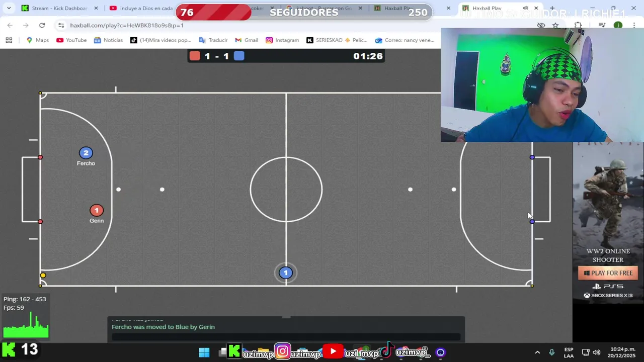Click the Fps: 59 readout

(x=14, y=308)
